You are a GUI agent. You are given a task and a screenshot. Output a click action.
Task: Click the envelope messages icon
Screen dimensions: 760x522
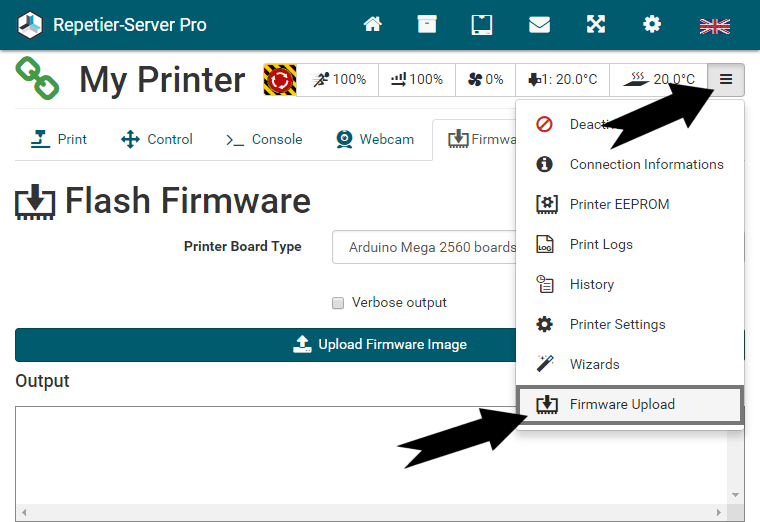(x=539, y=25)
